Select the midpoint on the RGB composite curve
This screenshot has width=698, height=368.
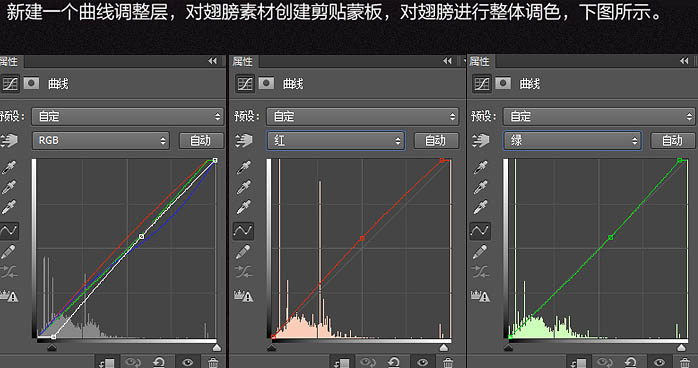tap(142, 237)
